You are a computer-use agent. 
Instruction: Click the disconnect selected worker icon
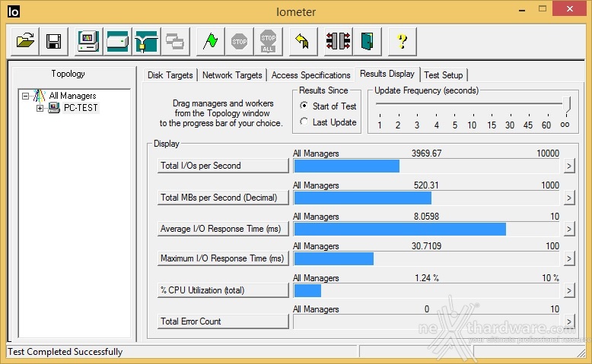[338, 41]
